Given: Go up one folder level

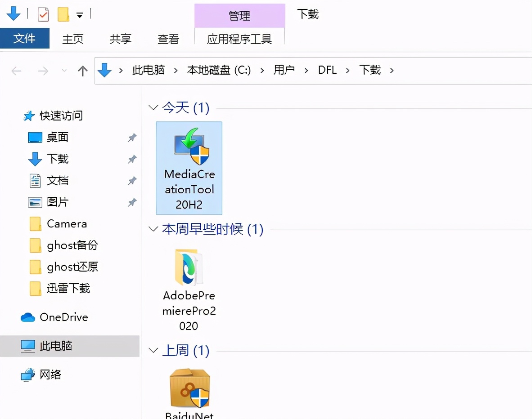Looking at the screenshot, I should point(83,70).
